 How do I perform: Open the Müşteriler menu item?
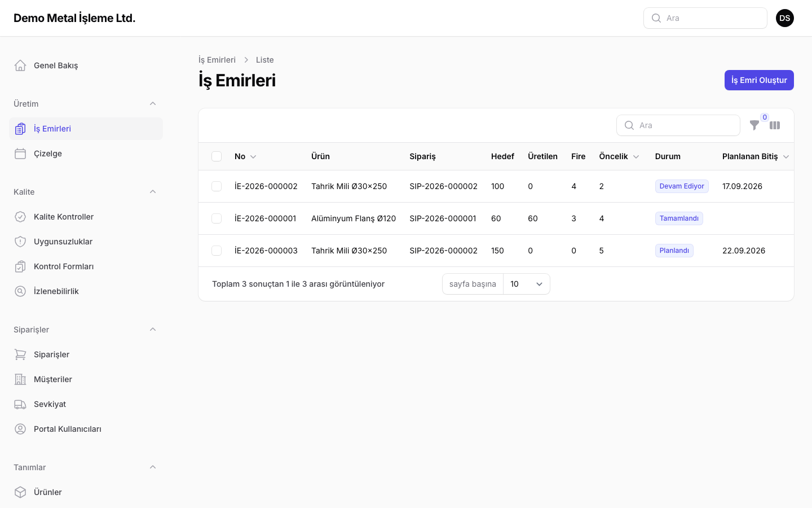86,379
